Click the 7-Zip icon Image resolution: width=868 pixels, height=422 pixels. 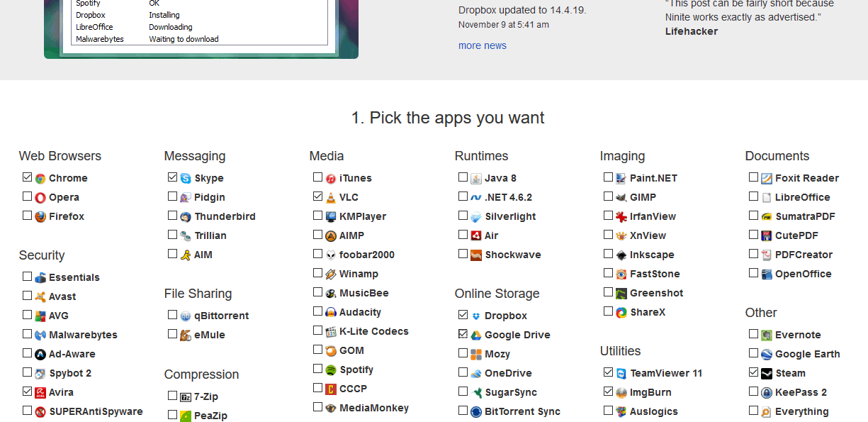tap(186, 397)
